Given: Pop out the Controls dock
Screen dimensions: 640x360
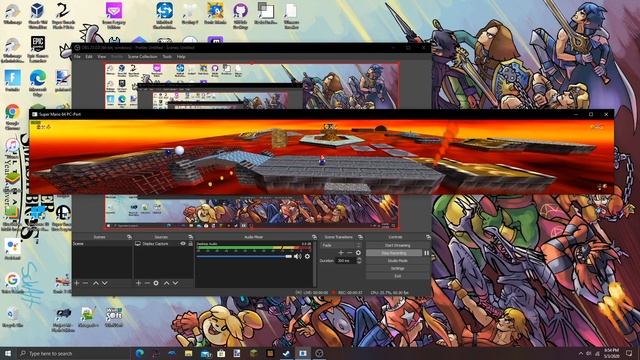Looking at the screenshot, I should 428,237.
